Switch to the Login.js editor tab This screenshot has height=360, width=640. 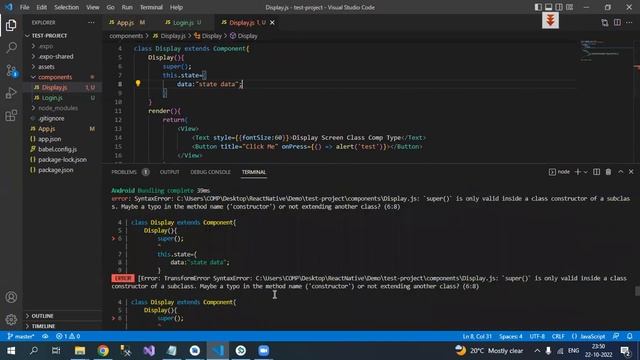coord(183,22)
